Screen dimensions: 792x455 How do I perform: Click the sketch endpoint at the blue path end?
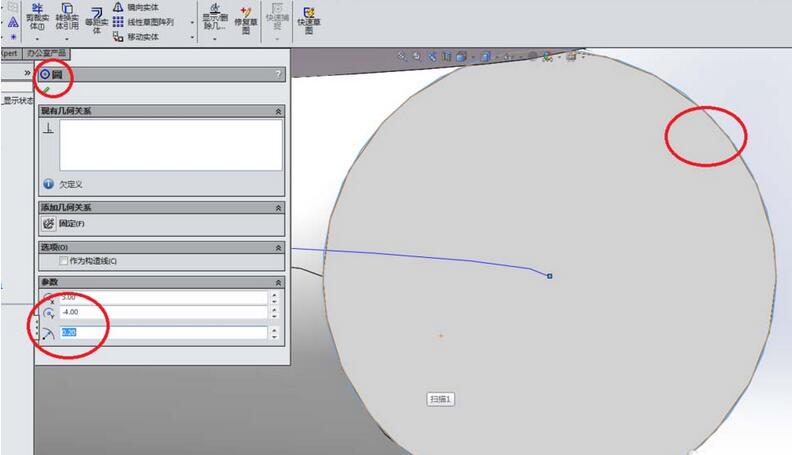point(550,276)
